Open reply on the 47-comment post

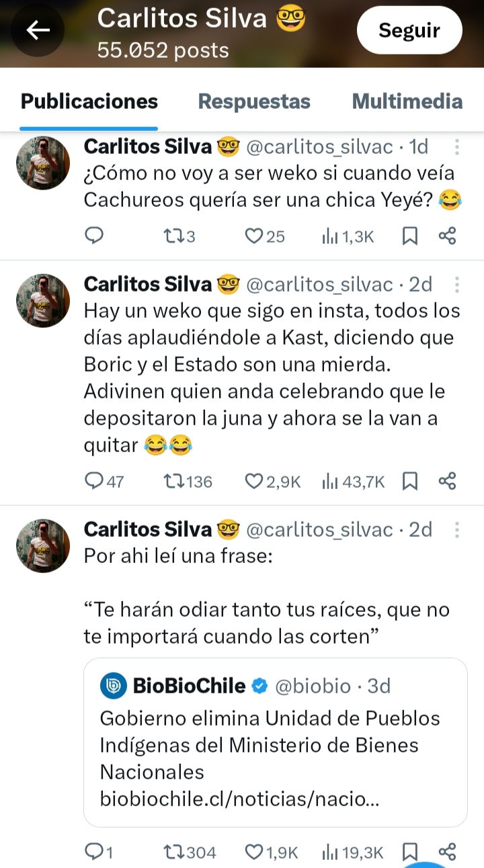point(95,481)
